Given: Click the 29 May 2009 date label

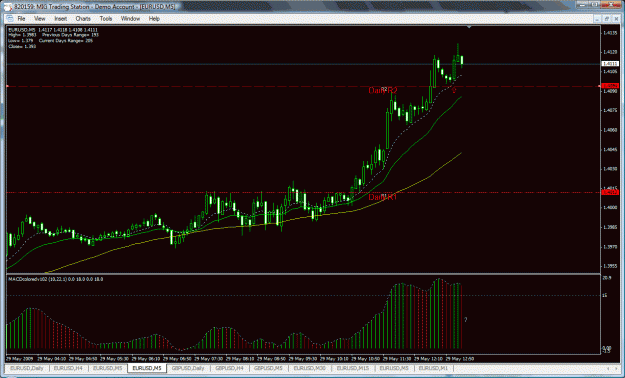Looking at the screenshot, I should click(x=19, y=358).
